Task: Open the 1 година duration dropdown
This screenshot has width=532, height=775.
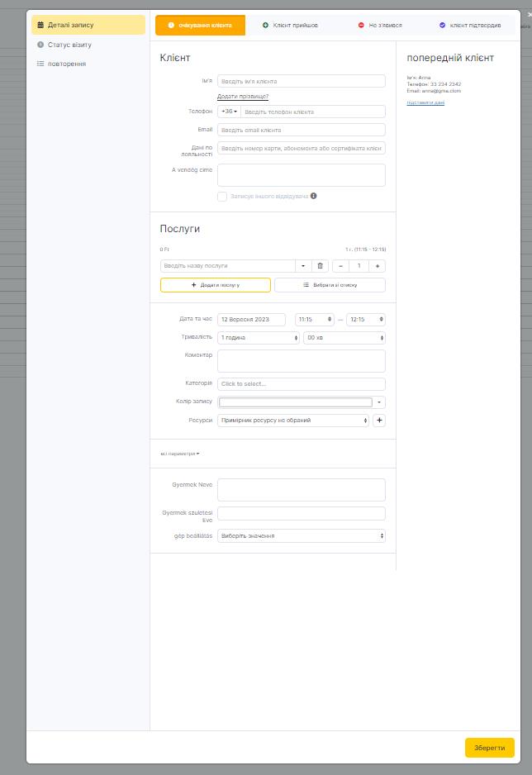Action: click(x=259, y=338)
